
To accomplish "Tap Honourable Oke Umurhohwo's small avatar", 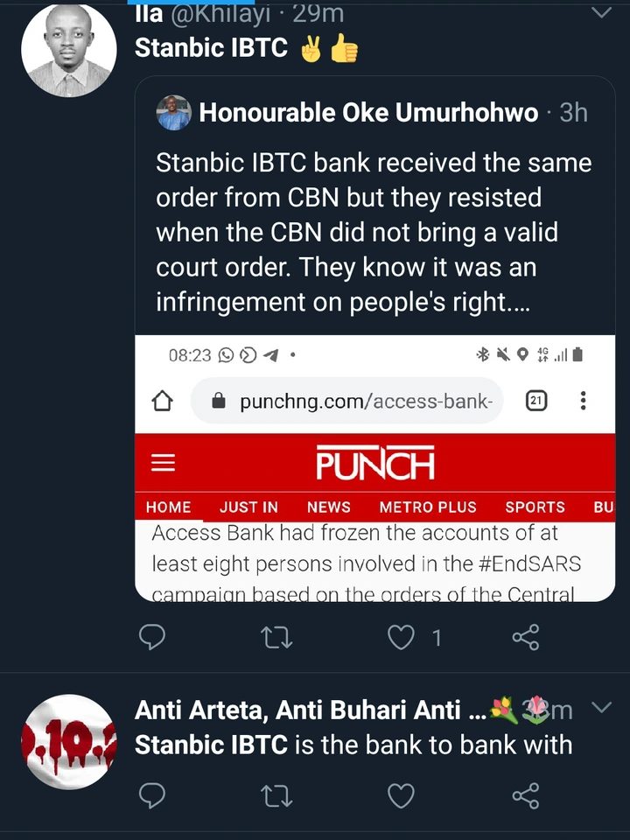I will click(x=173, y=113).
